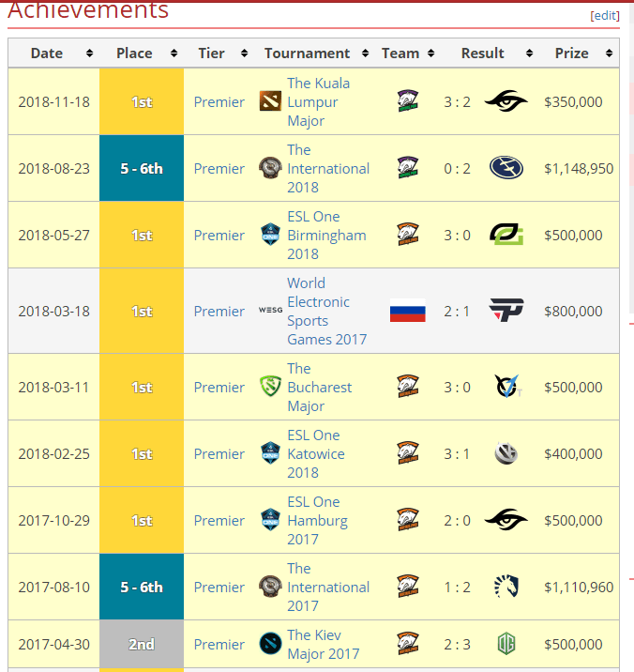This screenshot has height=672, width=634.
Task: Click the date 2017-10-29
Action: (54, 520)
